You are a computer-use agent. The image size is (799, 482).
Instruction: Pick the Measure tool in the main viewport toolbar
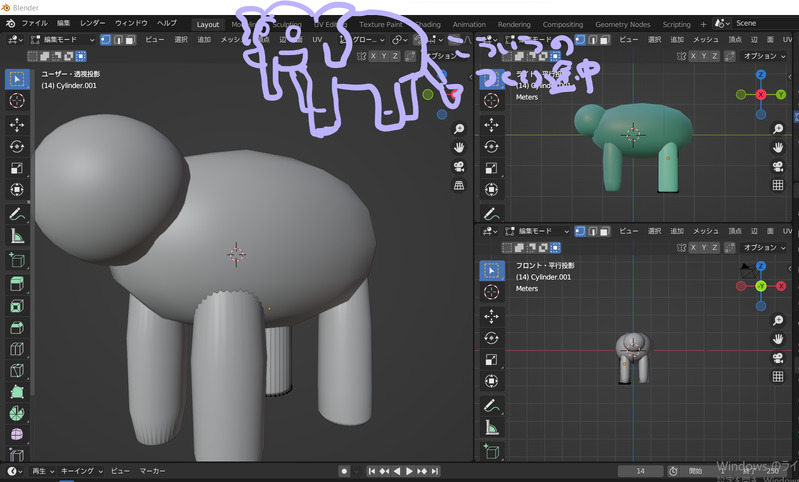point(17,236)
